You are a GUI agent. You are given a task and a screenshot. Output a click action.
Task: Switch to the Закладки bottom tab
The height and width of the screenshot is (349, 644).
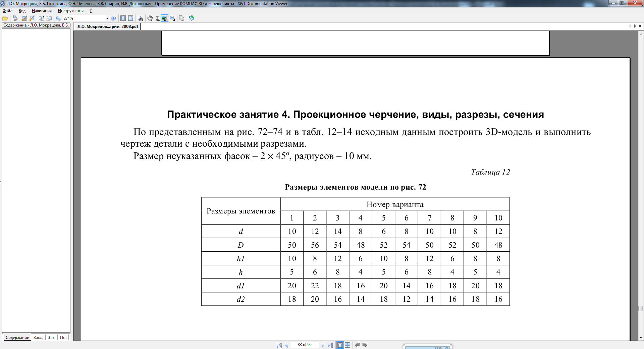[x=38, y=337]
